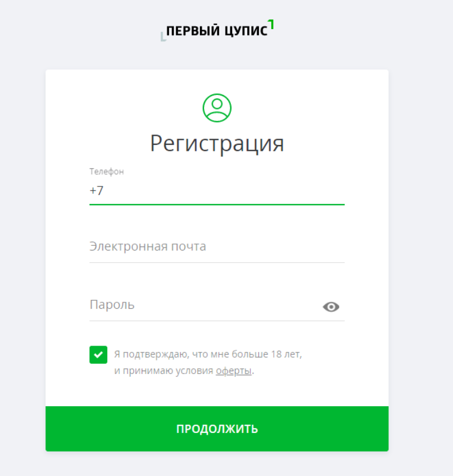
Task: Show password with the eye icon
Action: pos(331,307)
